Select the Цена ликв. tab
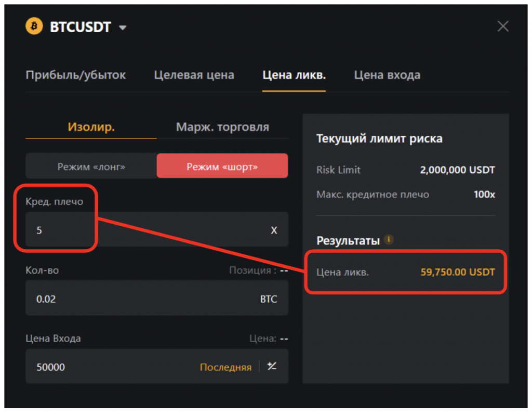The height and width of the screenshot is (414, 532). [294, 75]
